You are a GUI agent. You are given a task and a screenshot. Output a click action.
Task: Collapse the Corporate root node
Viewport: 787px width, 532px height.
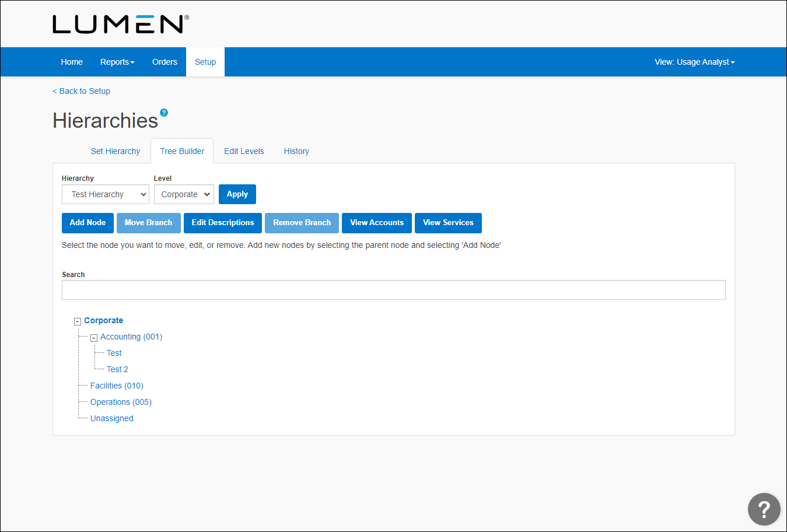coord(78,321)
